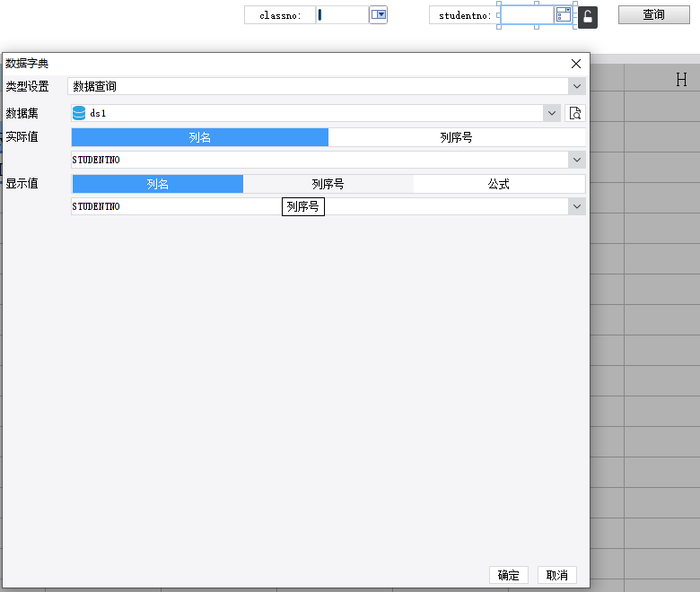Click the 查询 button
The image size is (700, 592).
[x=653, y=14]
